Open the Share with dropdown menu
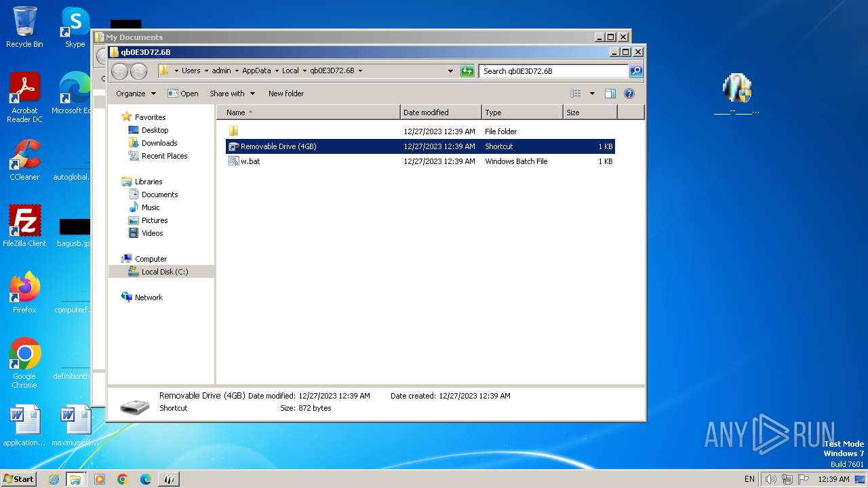Image resolution: width=868 pixels, height=488 pixels. tap(232, 94)
